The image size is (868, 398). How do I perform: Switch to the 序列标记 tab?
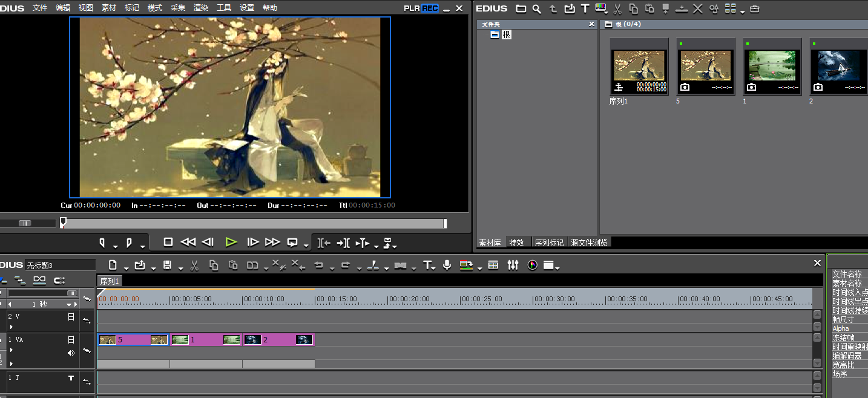coord(549,243)
